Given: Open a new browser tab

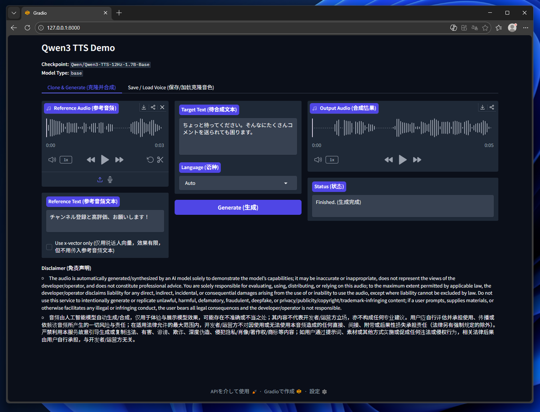Looking at the screenshot, I should 119,13.
